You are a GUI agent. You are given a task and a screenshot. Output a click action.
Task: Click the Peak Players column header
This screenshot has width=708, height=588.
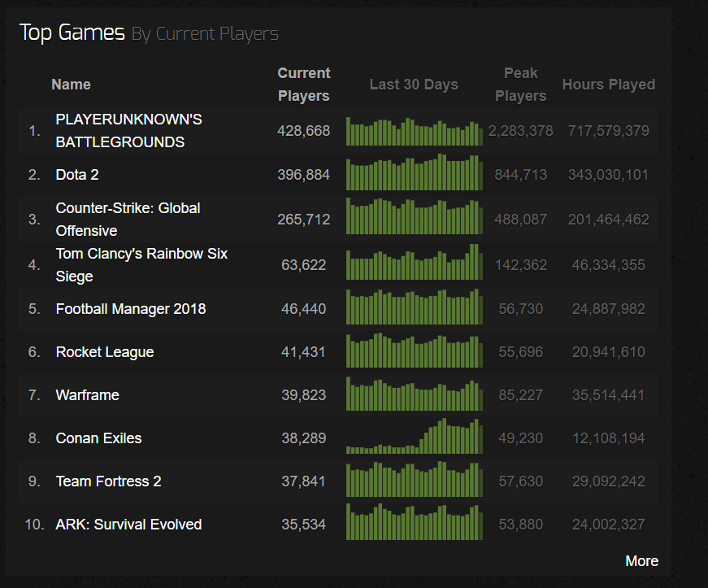(x=520, y=85)
